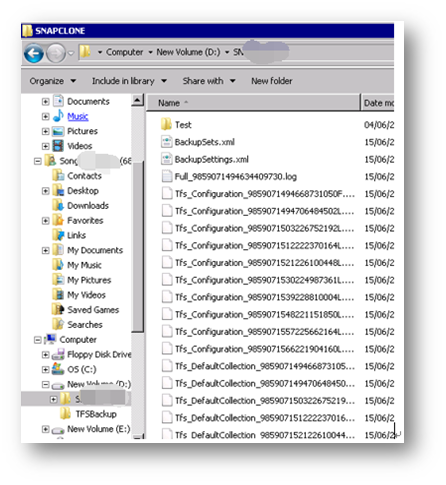Select the Full_9859071494634409730.log file

click(236, 177)
